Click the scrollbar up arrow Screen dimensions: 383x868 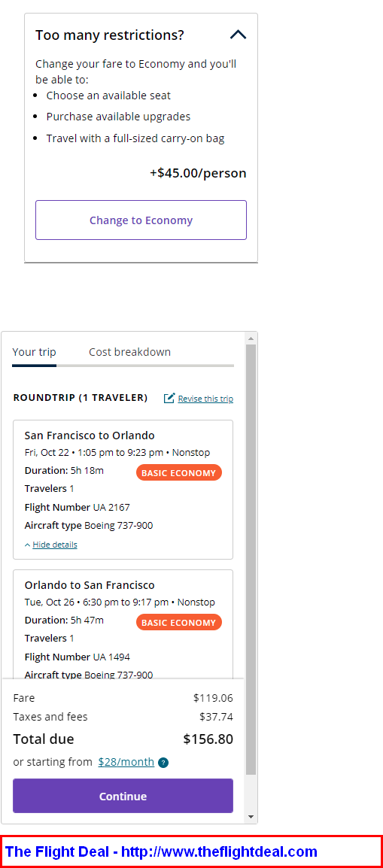point(251,338)
